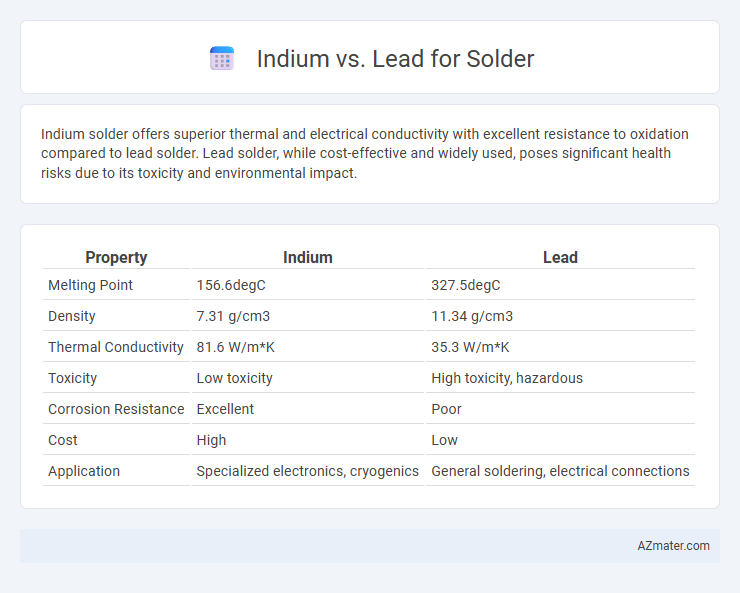Click the Excellent cell
Viewport: 740px width, 593px height.
pyautogui.click(x=225, y=409)
